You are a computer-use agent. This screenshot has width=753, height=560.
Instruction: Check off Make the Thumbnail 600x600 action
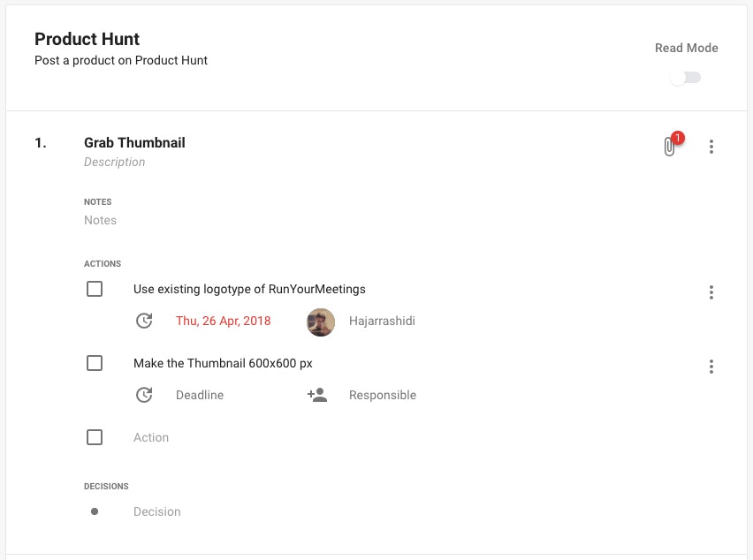pyautogui.click(x=95, y=363)
